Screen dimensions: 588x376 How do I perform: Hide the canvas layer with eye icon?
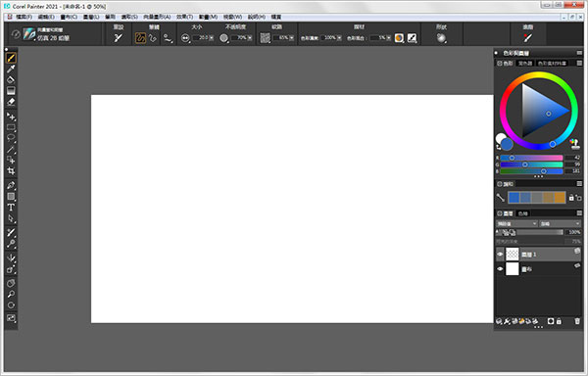coord(500,269)
